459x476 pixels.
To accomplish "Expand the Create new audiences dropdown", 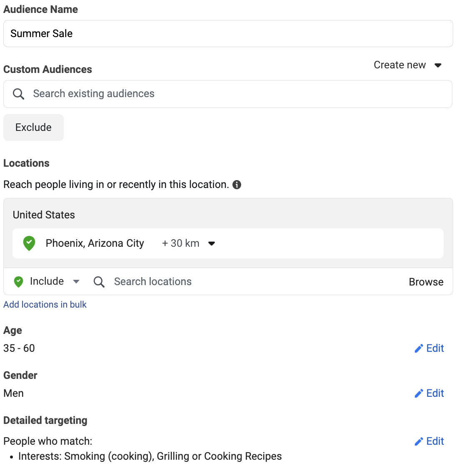I will [407, 65].
